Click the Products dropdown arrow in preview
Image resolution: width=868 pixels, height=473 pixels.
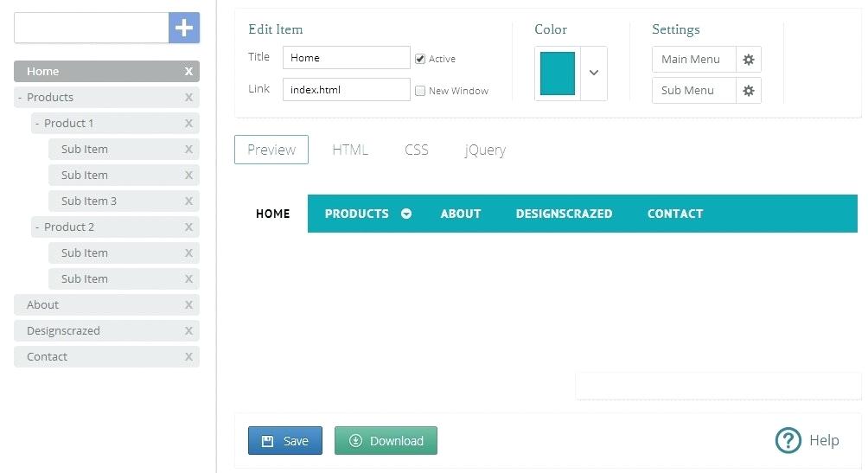(406, 214)
